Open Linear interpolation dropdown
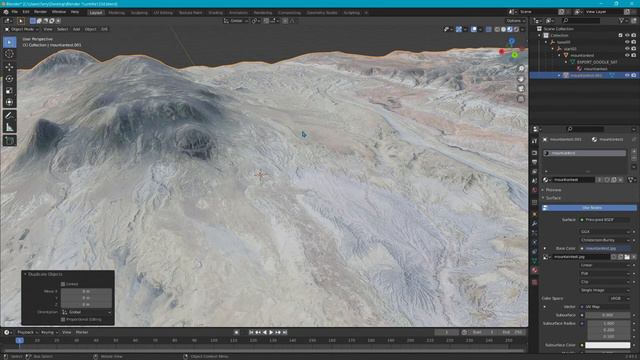The height and width of the screenshot is (360, 640). [604, 265]
